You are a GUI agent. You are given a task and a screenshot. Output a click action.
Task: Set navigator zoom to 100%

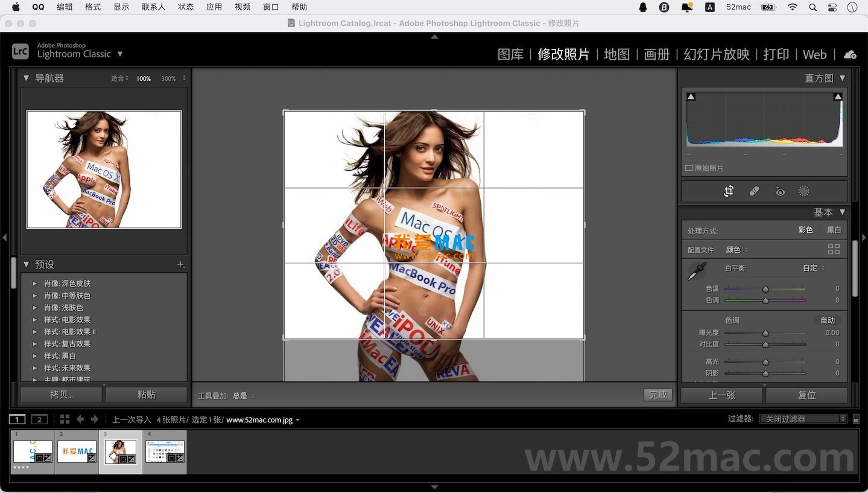(144, 78)
